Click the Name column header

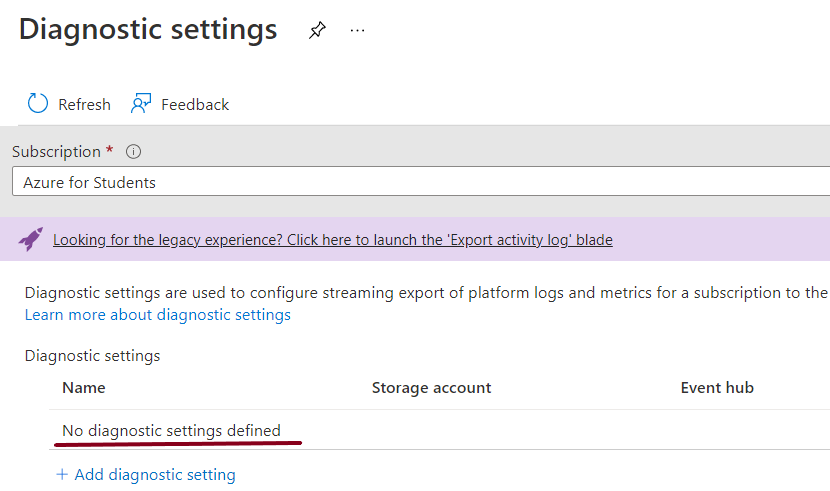(84, 388)
